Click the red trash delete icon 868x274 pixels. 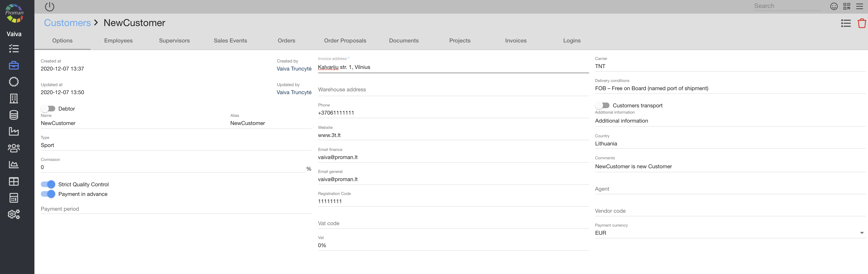point(862,23)
